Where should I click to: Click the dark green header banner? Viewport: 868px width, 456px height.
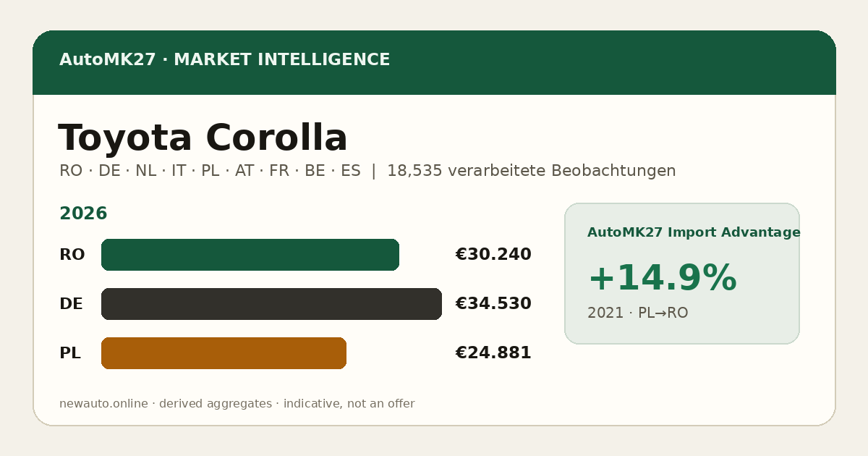(434, 62)
